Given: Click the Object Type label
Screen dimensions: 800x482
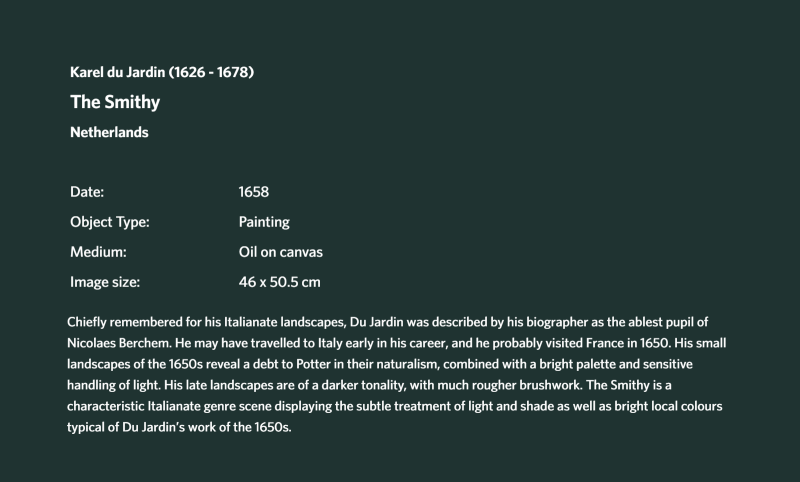Looking at the screenshot, I should [110, 222].
